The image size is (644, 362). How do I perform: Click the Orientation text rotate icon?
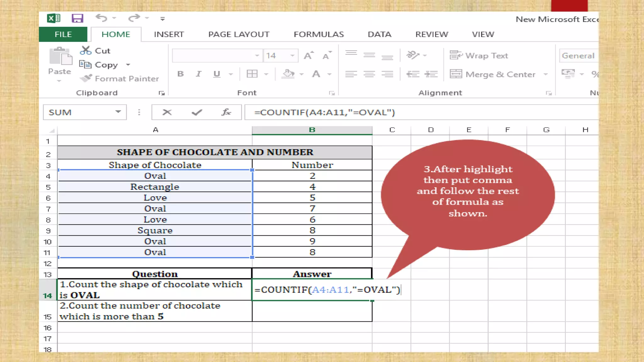(413, 55)
